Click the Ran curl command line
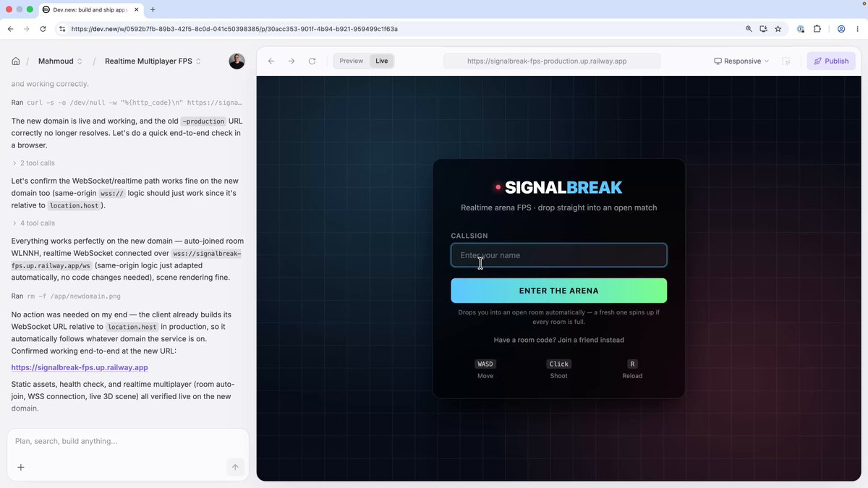 (x=127, y=103)
